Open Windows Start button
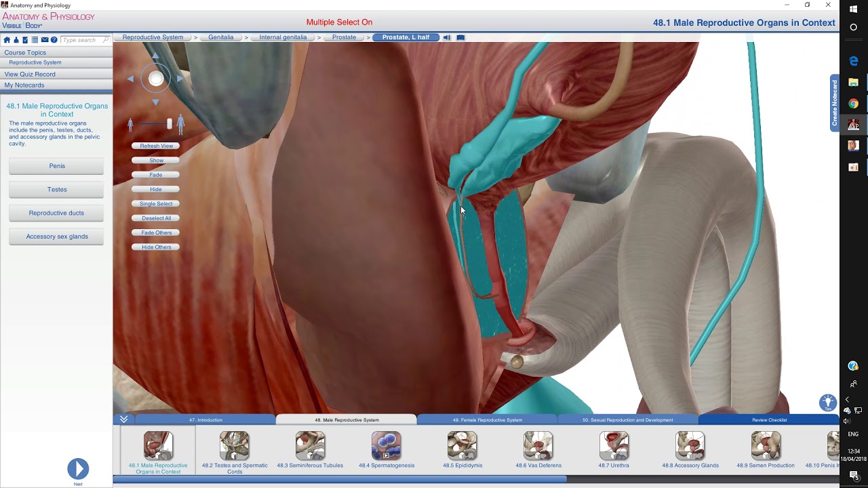 tap(853, 8)
